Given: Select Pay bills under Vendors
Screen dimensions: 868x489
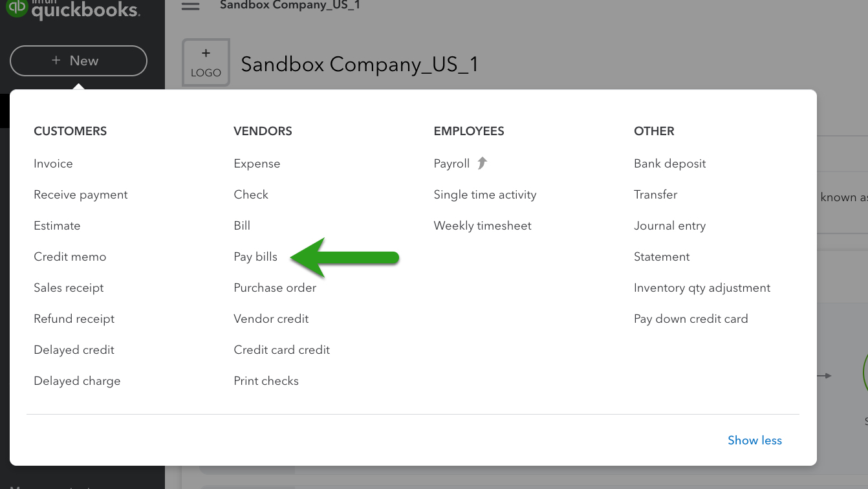Looking at the screenshot, I should point(255,256).
